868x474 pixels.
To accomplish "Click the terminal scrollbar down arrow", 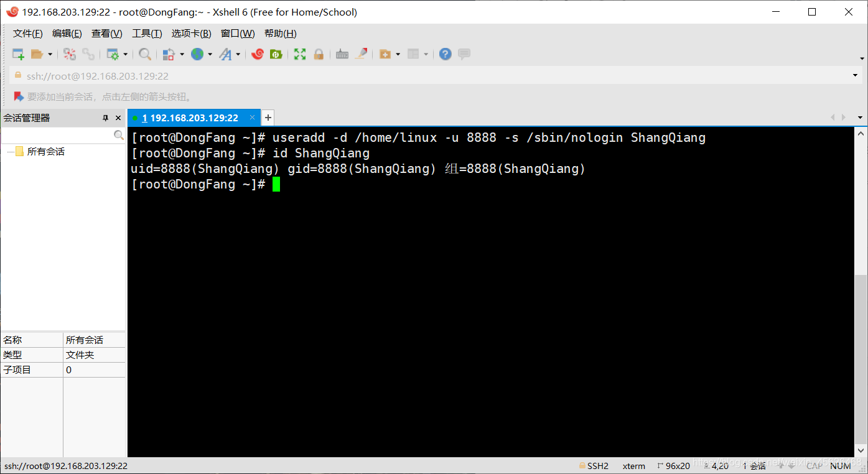I will pos(861,451).
